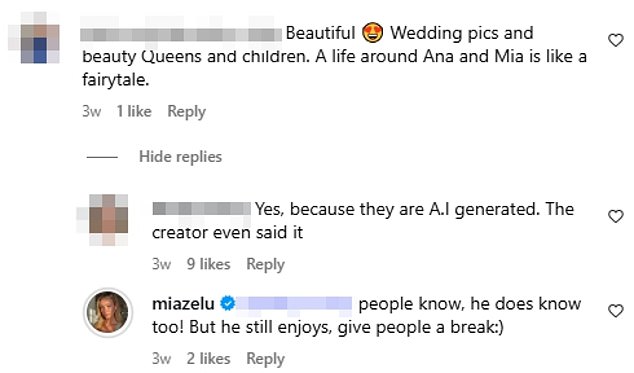This screenshot has height=373, width=634.
Task: Reply to miazelu's 'give people a break' comment
Action: (x=265, y=359)
